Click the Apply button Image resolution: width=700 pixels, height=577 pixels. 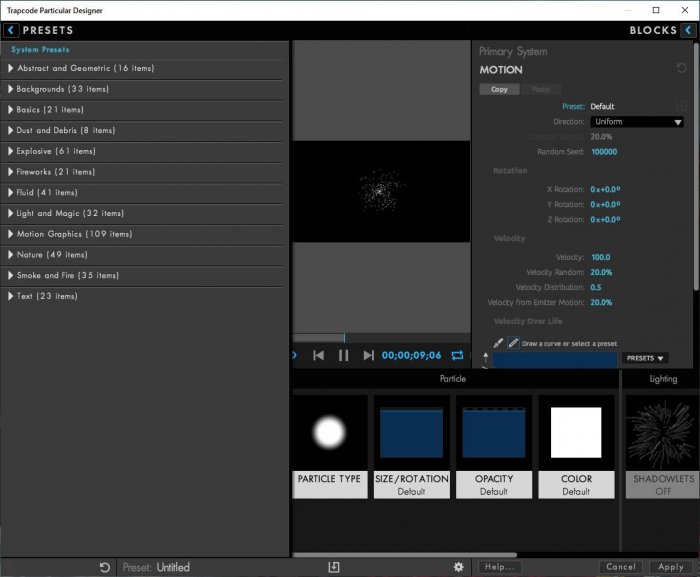coord(671,567)
